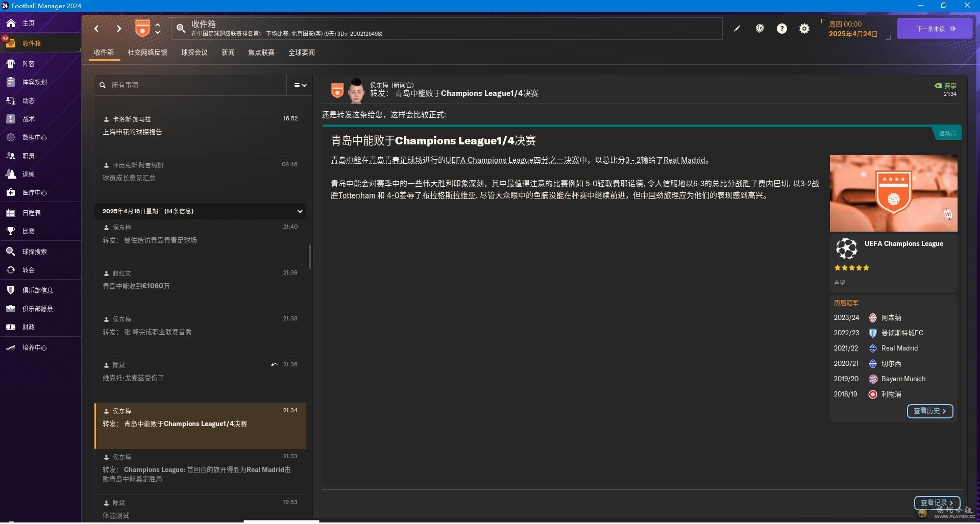Open the Tottenham link in article
The image size is (980, 524).
357,195
